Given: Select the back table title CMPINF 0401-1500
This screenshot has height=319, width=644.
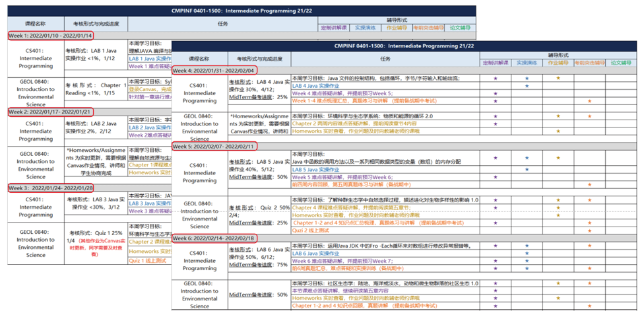Looking at the screenshot, I should pyautogui.click(x=241, y=11).
